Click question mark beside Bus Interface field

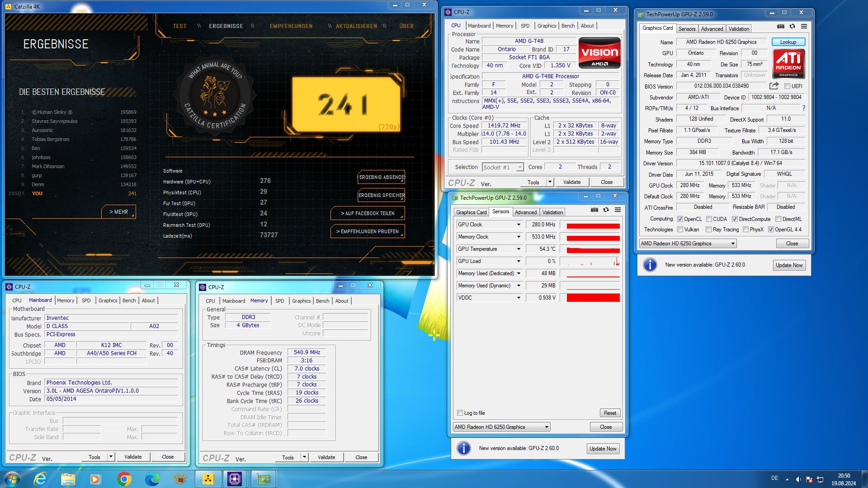[803, 108]
